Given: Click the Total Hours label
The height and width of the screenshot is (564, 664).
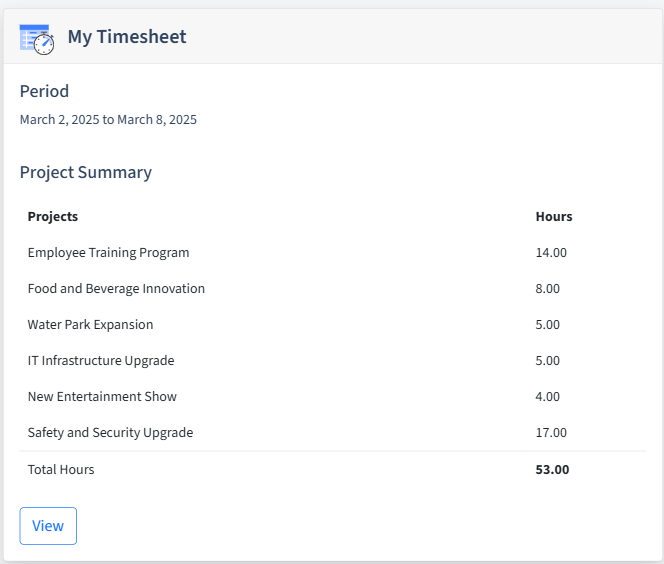Looking at the screenshot, I should click(61, 469).
